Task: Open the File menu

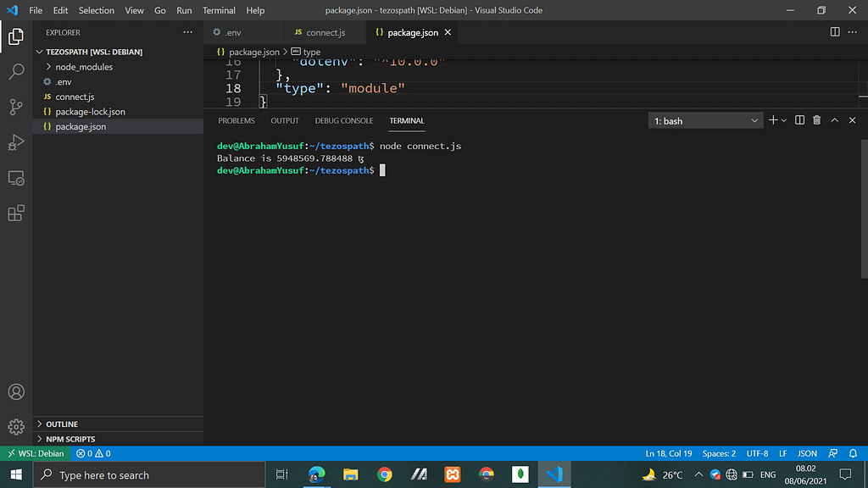Action: tap(36, 10)
